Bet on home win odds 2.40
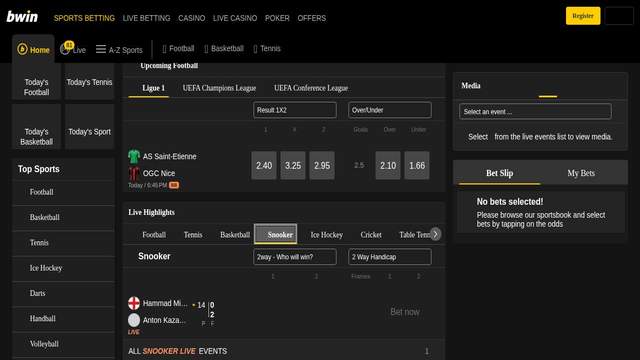Image resolution: width=640 pixels, height=360 pixels. [x=264, y=165]
